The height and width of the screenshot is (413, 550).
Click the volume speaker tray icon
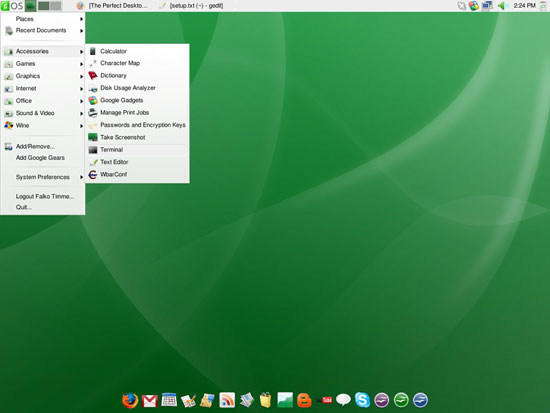(x=502, y=6)
